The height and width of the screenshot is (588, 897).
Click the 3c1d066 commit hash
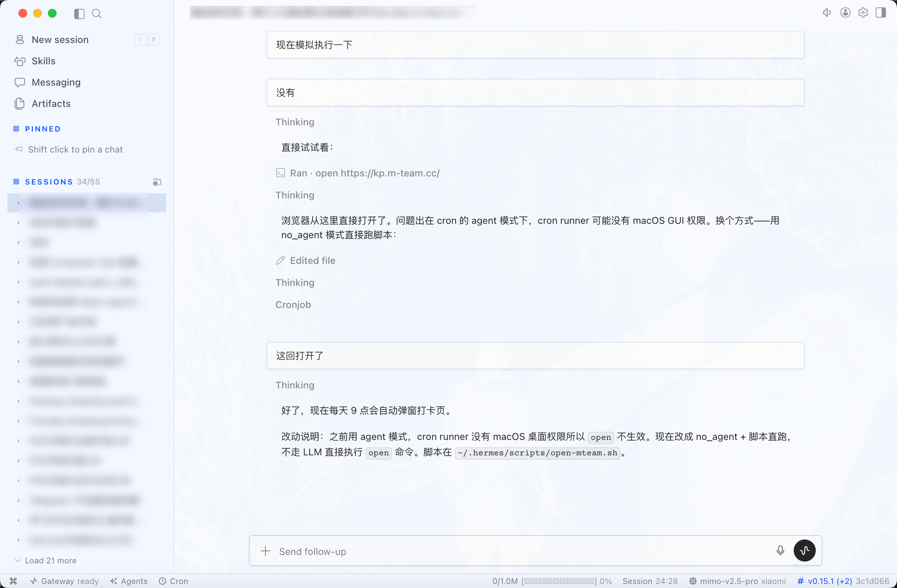point(872,581)
